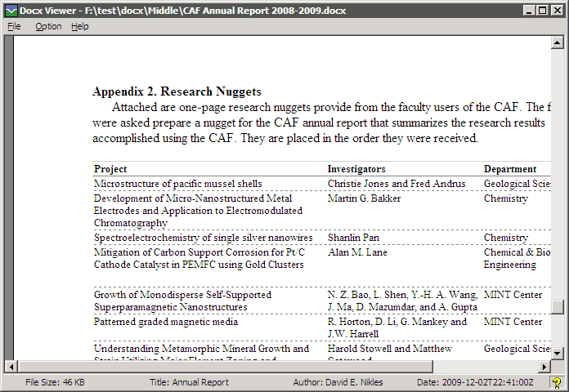This screenshot has width=569, height=392.
Task: Click 'File Size: 46 KB' in status bar
Action: (x=55, y=382)
